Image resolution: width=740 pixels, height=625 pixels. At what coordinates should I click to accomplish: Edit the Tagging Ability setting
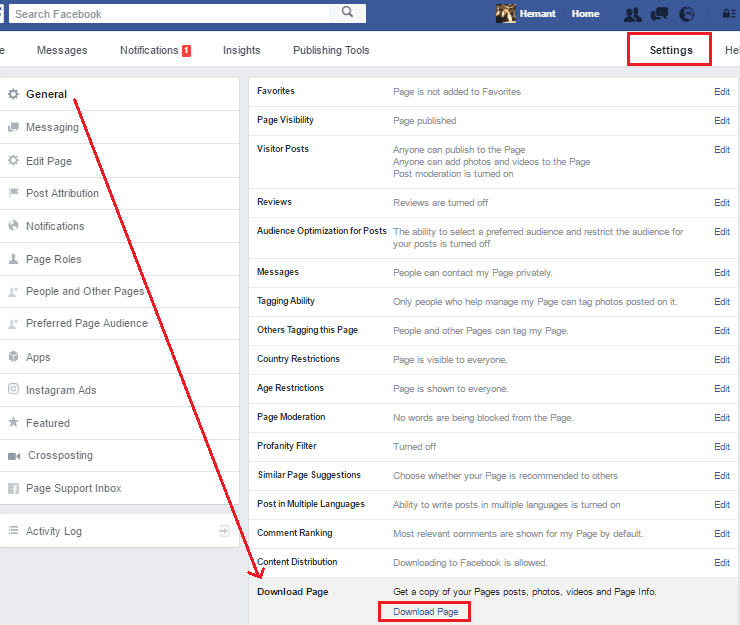[x=722, y=301]
